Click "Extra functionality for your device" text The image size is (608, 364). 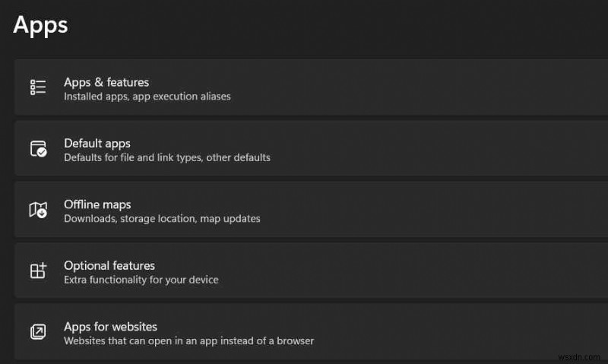(x=141, y=280)
